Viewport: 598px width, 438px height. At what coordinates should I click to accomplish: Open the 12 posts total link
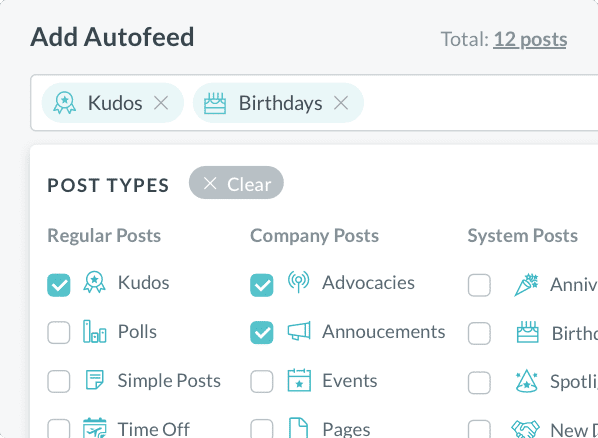coord(530,39)
